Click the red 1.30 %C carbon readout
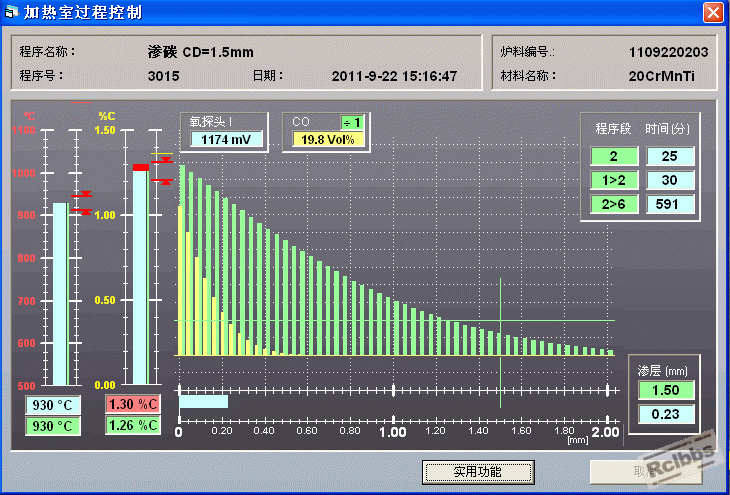This screenshot has height=495, width=730. [133, 404]
